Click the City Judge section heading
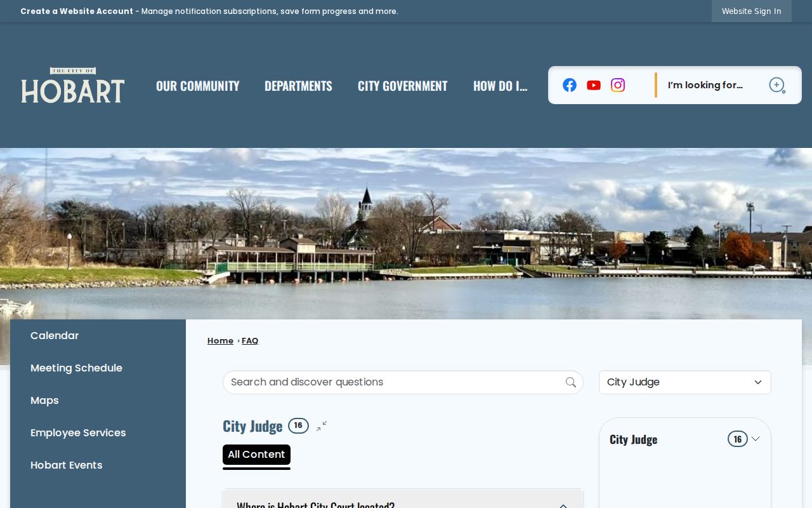Screen dimensions: 812x508 coord(252,426)
